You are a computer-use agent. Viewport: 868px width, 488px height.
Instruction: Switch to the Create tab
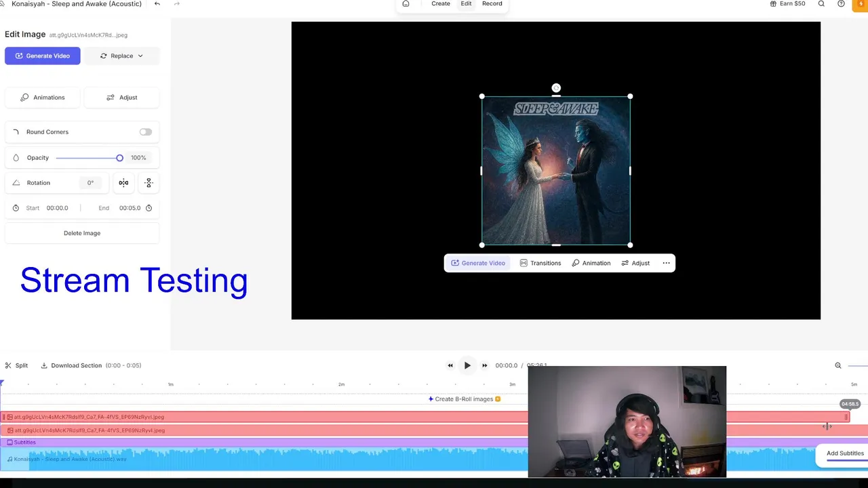pos(441,4)
